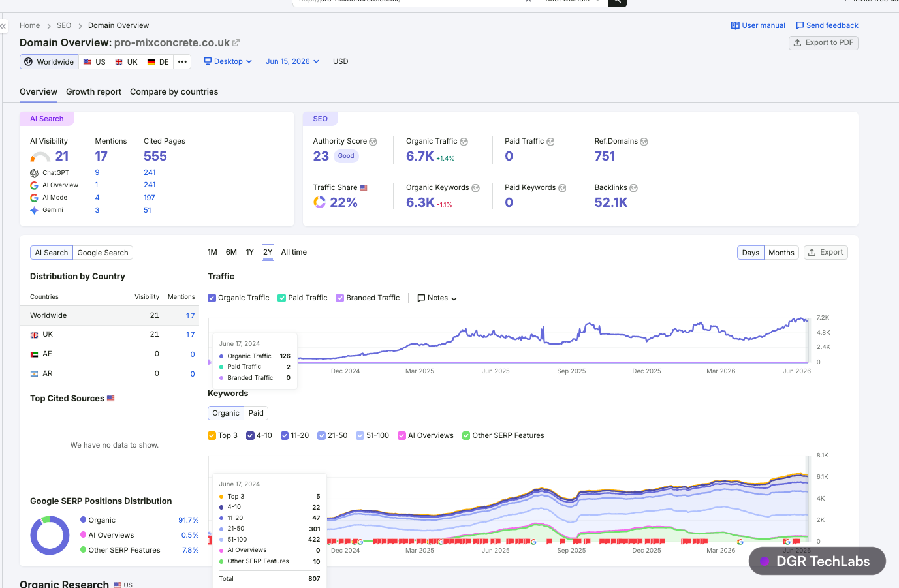Viewport: 899px width, 588px height.
Task: Toggle the Paid Traffic checkbox
Action: click(282, 298)
